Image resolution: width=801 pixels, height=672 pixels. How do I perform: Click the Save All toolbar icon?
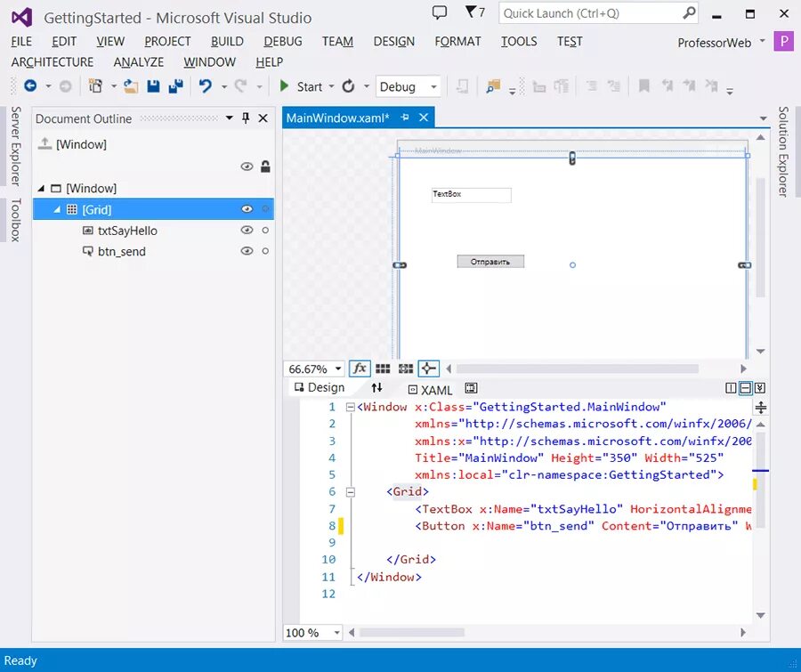175,85
